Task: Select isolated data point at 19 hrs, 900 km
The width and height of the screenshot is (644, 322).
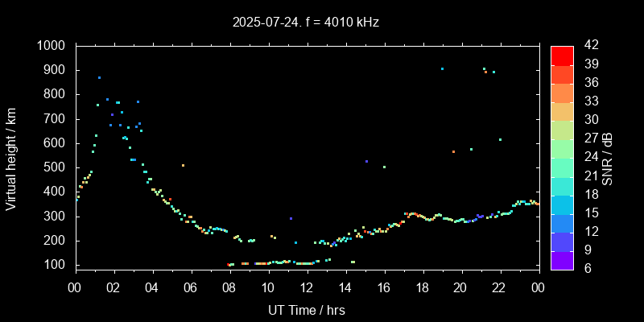Action: [442, 69]
